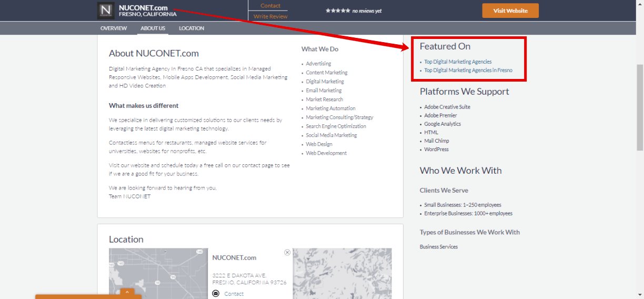Click Enterprise Businesses 1000+ employees item
The image size is (644, 299).
(x=468, y=213)
